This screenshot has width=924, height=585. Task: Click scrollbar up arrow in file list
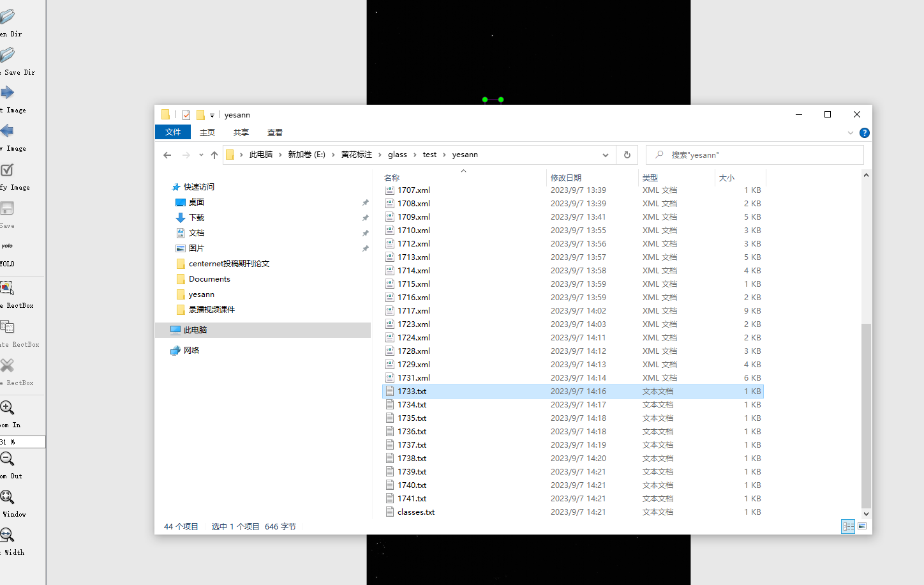coord(866,175)
